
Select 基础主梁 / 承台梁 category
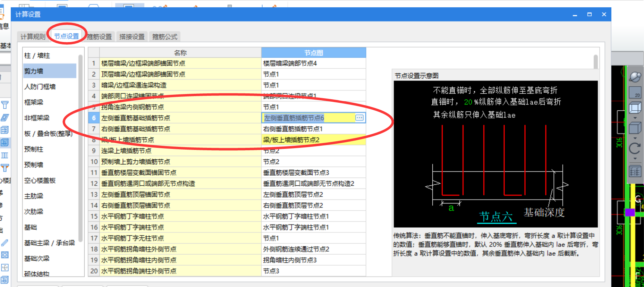(x=50, y=243)
